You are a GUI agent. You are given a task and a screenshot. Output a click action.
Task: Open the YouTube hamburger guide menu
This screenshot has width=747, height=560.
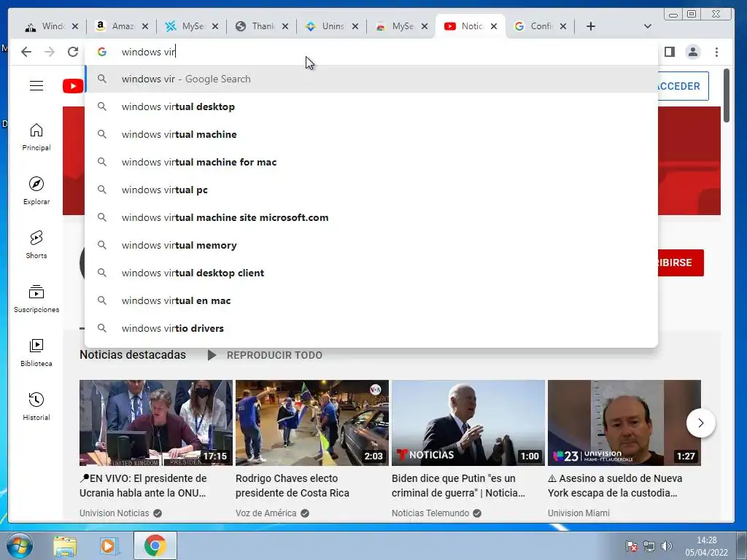point(36,86)
